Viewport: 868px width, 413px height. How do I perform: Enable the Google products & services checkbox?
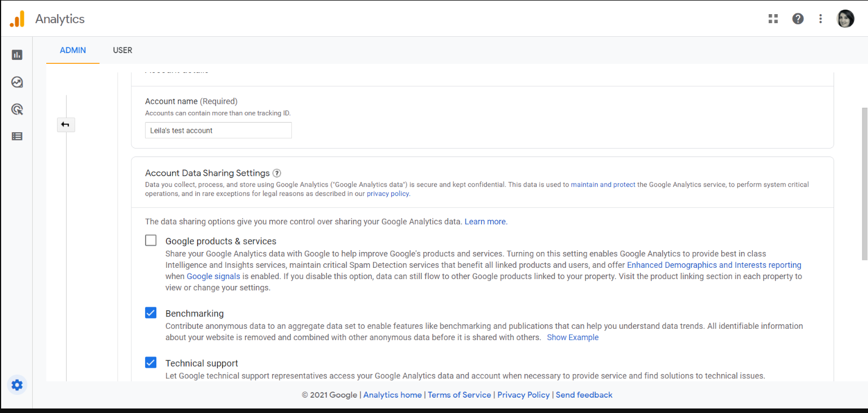click(151, 241)
